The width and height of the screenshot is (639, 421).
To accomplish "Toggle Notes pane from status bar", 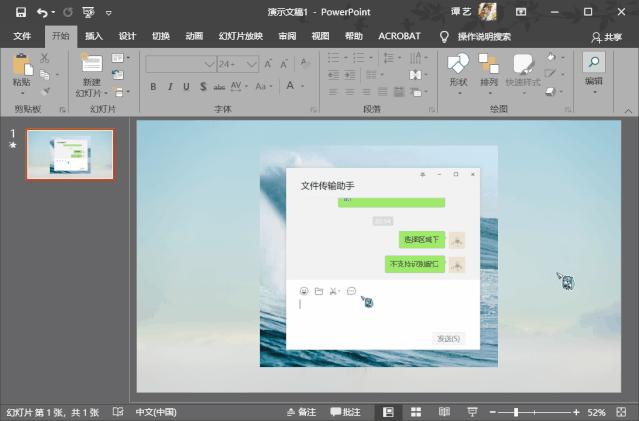I will [302, 412].
